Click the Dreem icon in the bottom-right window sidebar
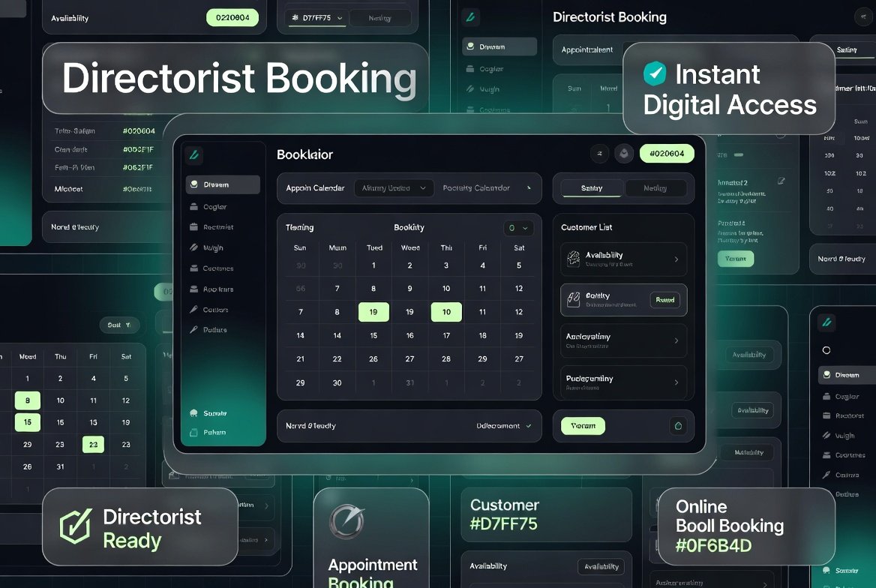 pos(826,374)
